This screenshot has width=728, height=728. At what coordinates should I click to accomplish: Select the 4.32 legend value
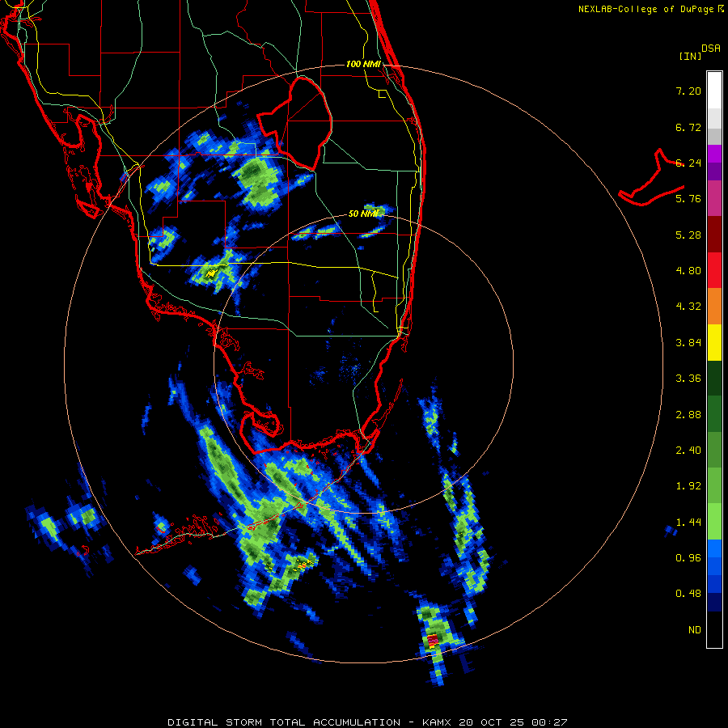(x=688, y=307)
